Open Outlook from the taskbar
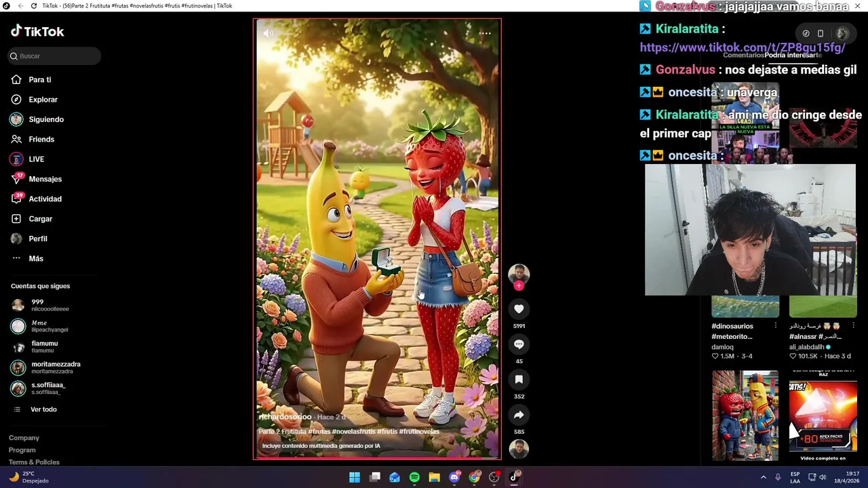The height and width of the screenshot is (488, 868). pos(395,477)
